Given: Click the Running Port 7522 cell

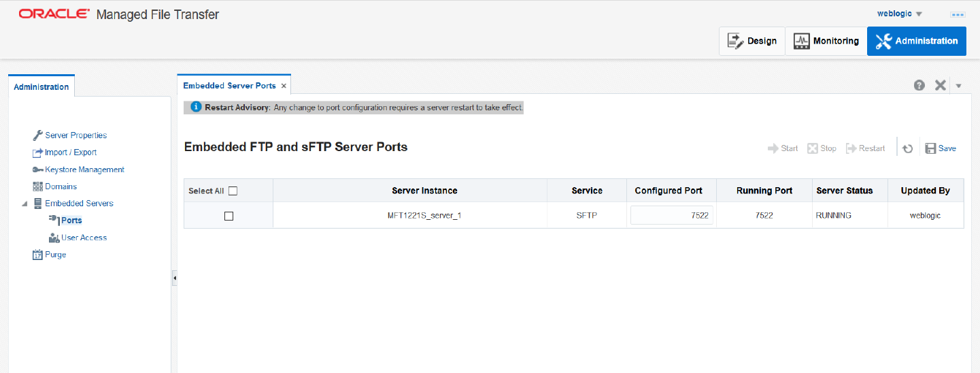Looking at the screenshot, I should [x=764, y=215].
